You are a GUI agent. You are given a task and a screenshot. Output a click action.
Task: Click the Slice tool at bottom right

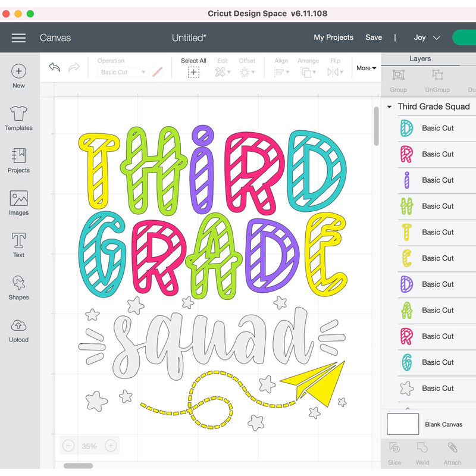[394, 456]
